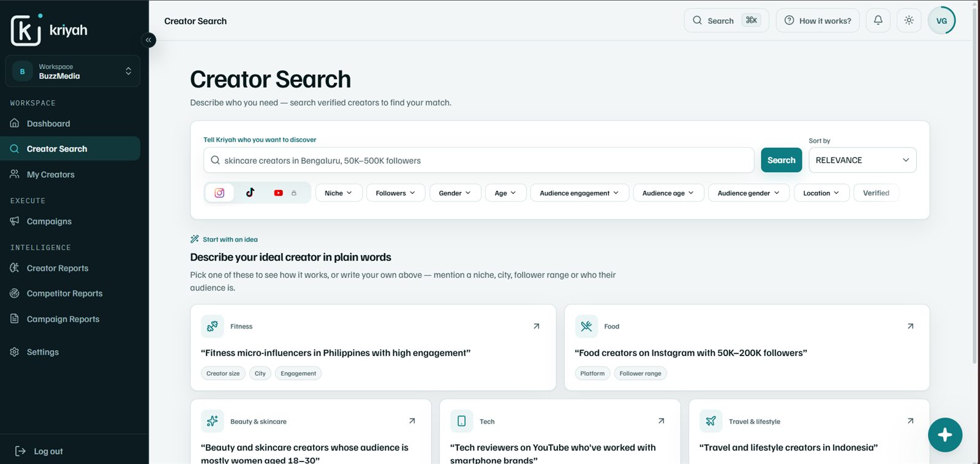This screenshot has width=980, height=464.
Task: Open the How it works? help button
Action: point(818,20)
